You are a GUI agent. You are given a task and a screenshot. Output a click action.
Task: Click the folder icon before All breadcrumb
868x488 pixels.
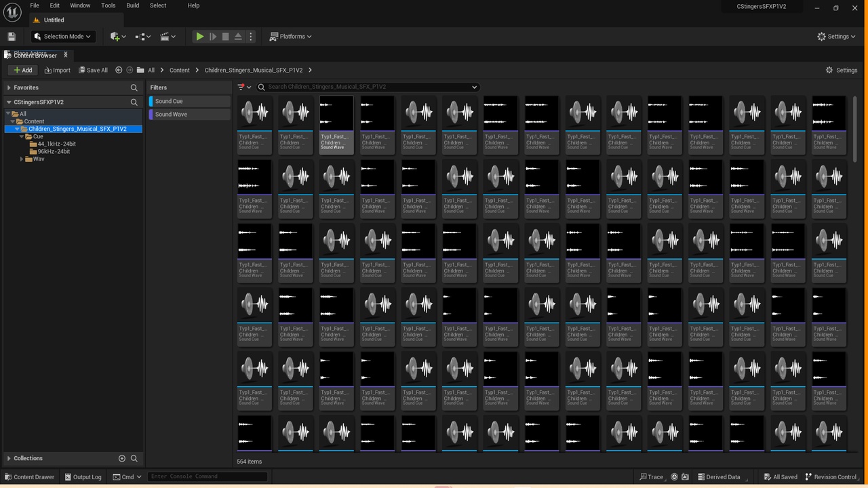[x=140, y=70]
